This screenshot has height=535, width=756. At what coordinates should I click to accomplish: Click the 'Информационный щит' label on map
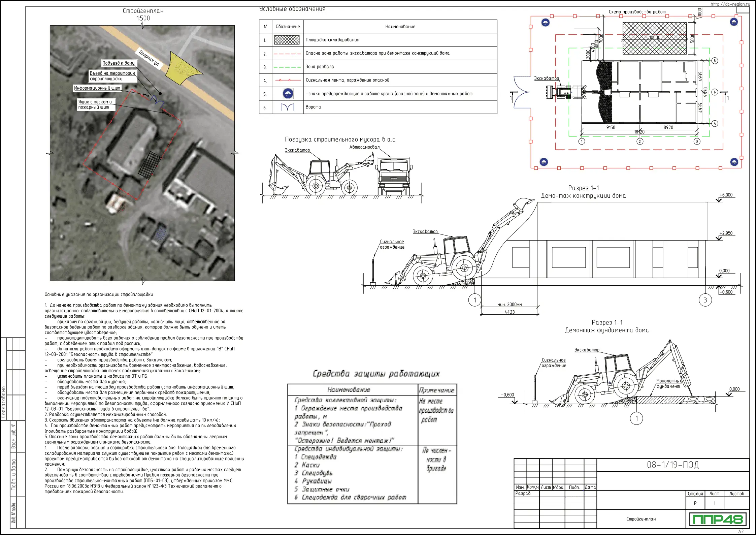97,88
